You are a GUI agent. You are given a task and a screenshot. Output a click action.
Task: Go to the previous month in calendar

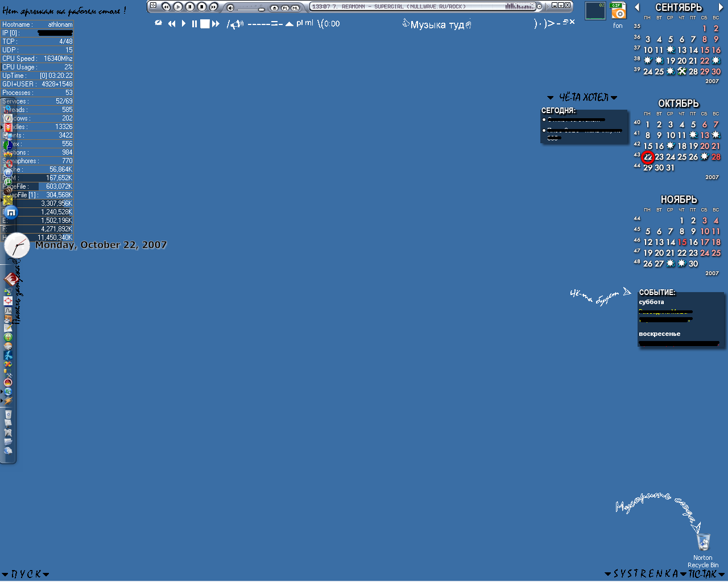(x=637, y=7)
